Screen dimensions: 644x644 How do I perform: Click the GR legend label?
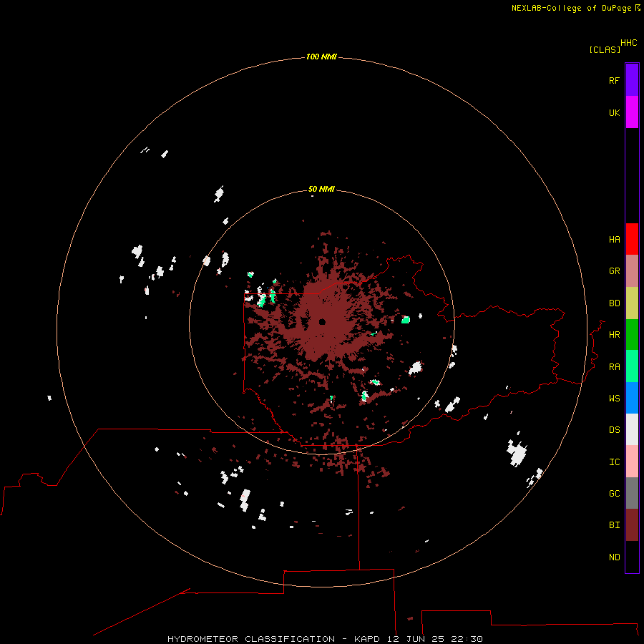tap(614, 271)
